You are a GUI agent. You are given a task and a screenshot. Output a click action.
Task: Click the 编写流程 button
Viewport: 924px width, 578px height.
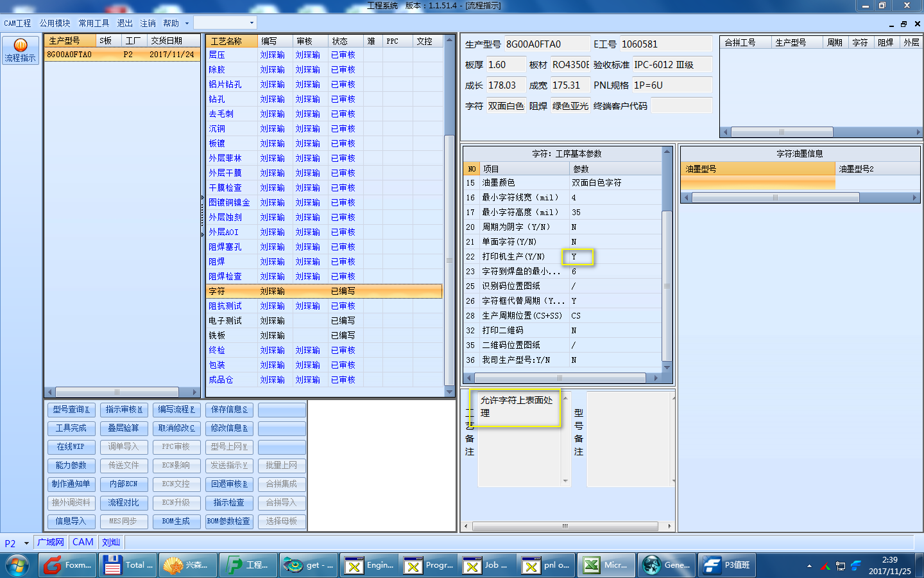tap(176, 410)
